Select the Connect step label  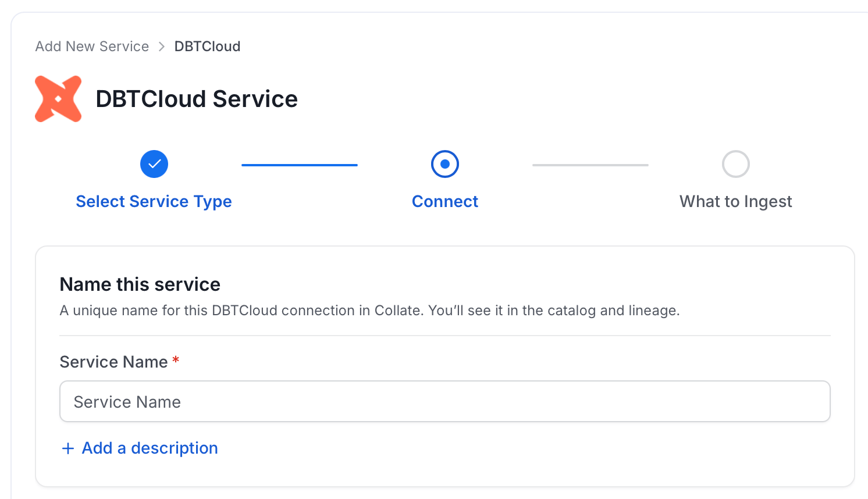pyautogui.click(x=445, y=201)
